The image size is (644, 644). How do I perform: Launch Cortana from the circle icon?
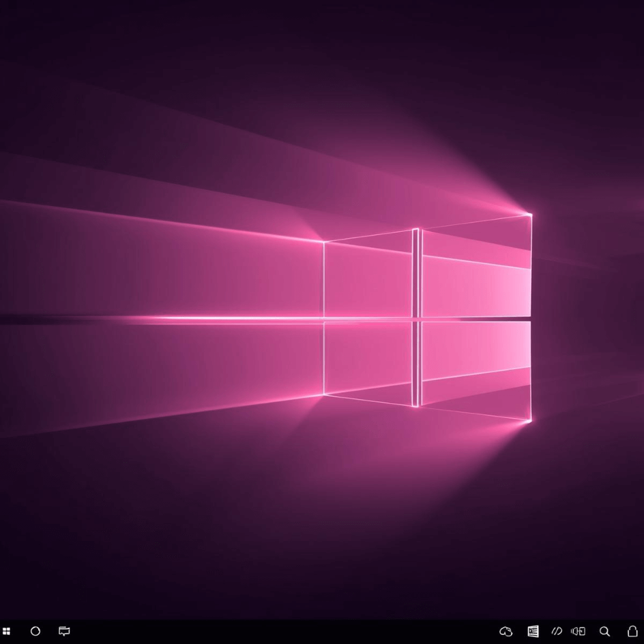click(35, 631)
